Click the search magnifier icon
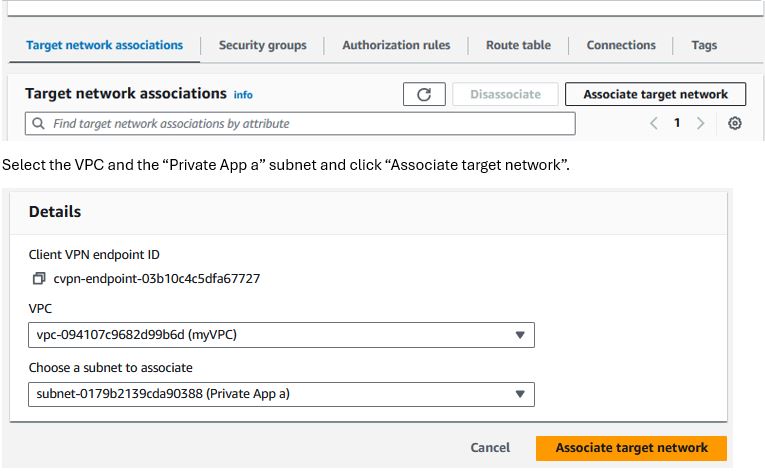The image size is (765, 473). (38, 123)
